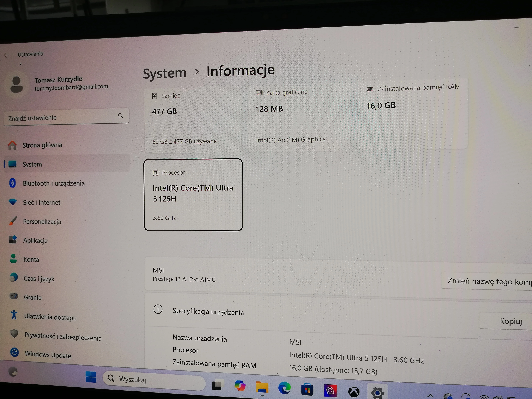Minimize the Settings window
Viewport: 532px width, 399px height.
517,27
